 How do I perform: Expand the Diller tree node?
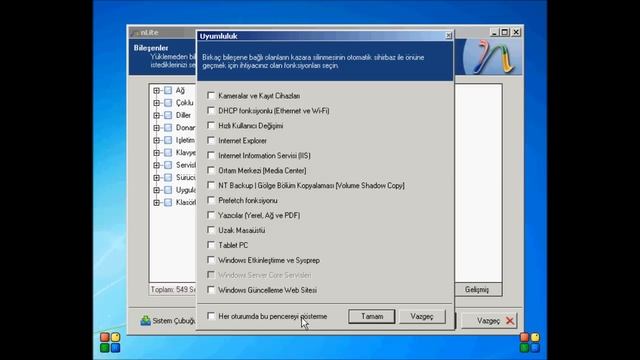[x=156, y=116]
